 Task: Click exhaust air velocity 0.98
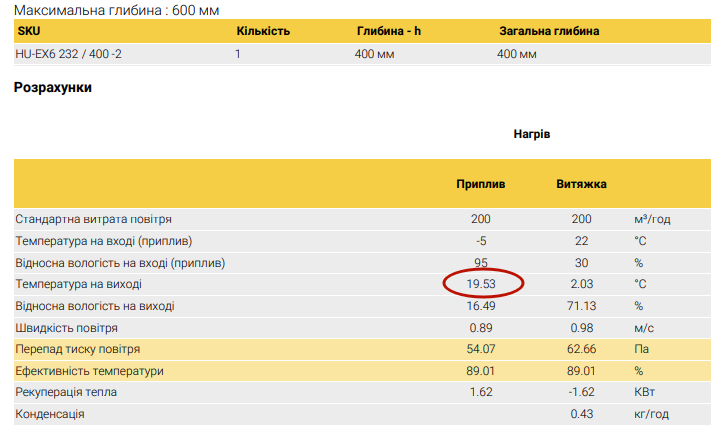[582, 328]
